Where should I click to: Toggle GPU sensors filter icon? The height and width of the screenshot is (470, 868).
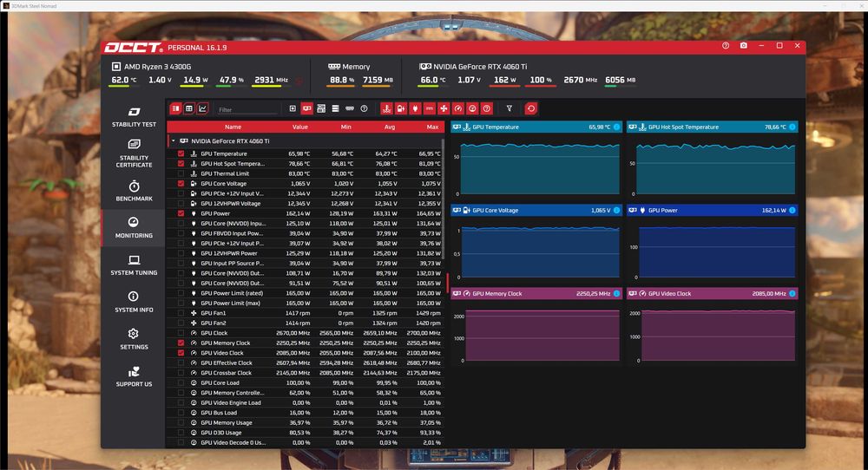306,108
